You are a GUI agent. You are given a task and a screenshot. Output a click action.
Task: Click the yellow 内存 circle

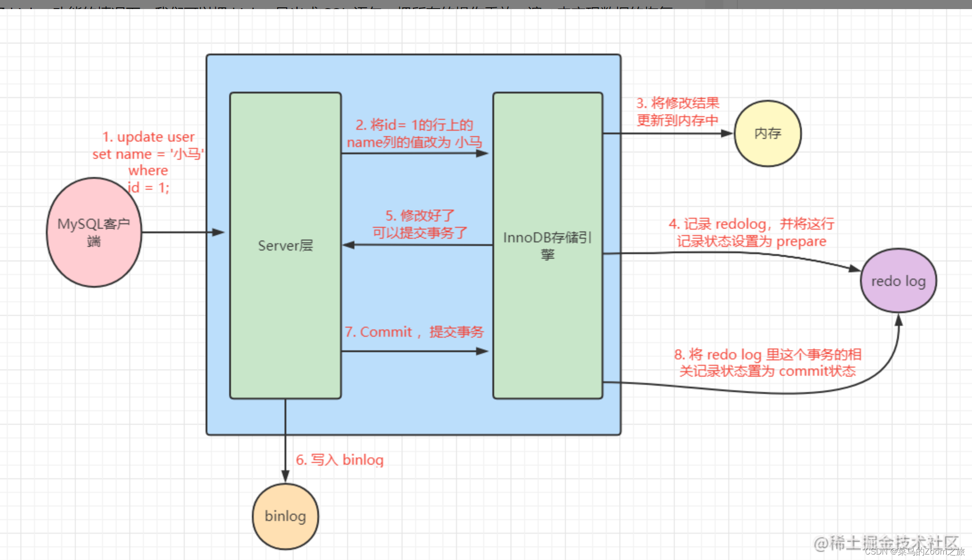767,133
